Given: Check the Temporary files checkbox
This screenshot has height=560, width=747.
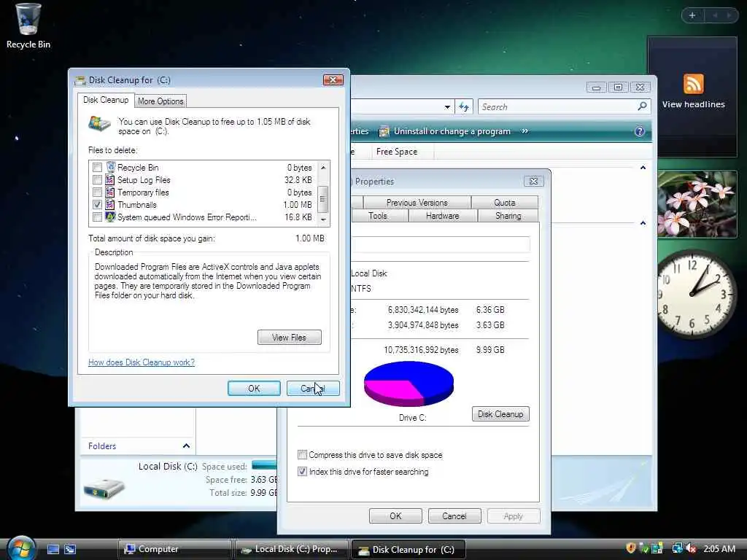Looking at the screenshot, I should (97, 192).
